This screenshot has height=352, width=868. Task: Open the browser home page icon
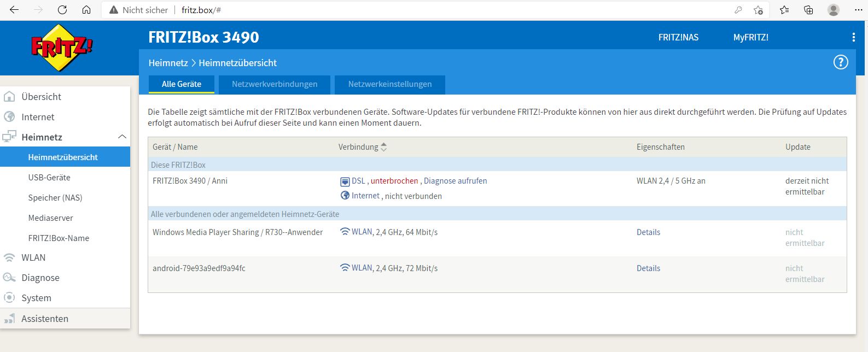pyautogui.click(x=86, y=10)
